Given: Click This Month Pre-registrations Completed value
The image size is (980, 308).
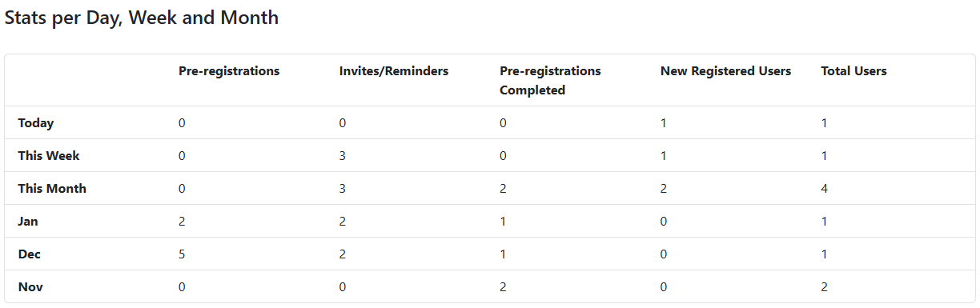Looking at the screenshot, I should tap(503, 189).
